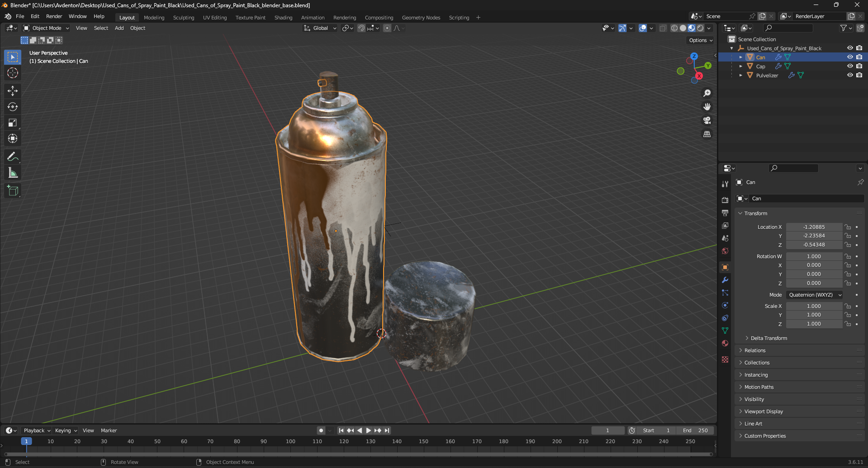Screen dimensions: 868x468
Task: Open Global transform orientation dropdown
Action: coord(320,28)
